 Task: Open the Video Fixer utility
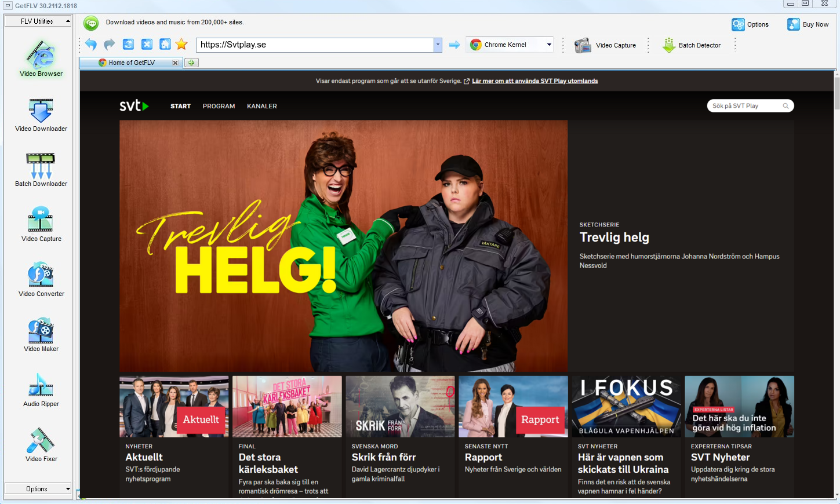tap(41, 445)
